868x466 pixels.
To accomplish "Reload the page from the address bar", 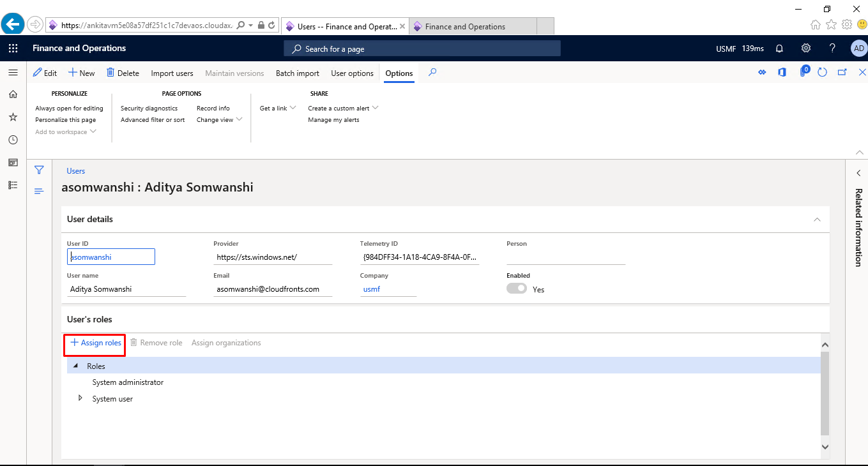I will point(272,26).
